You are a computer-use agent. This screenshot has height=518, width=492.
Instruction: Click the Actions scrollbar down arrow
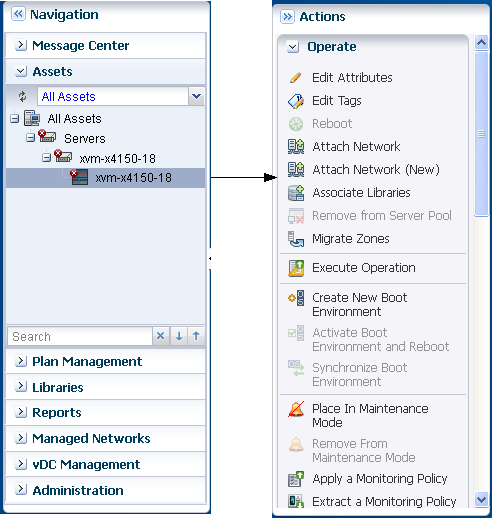point(481,500)
